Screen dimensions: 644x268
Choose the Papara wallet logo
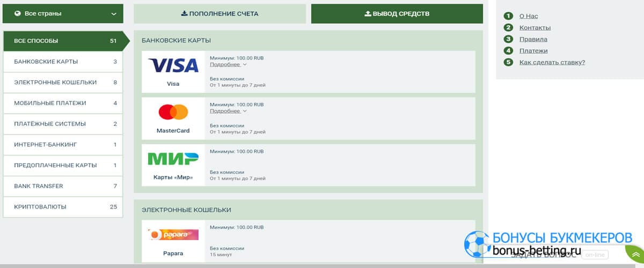click(173, 235)
